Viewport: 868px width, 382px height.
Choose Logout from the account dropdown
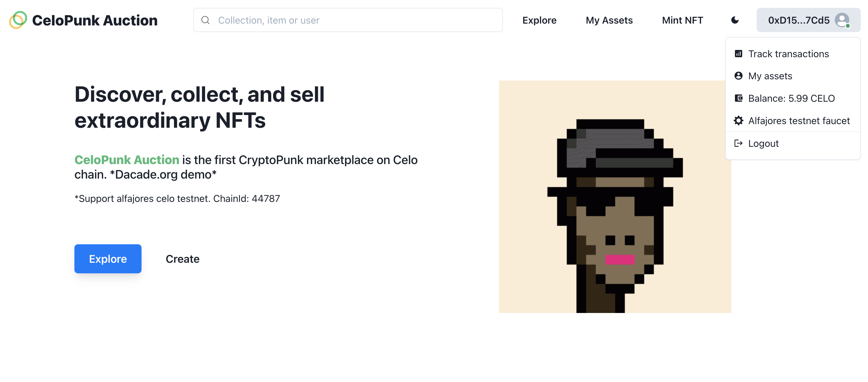click(763, 143)
